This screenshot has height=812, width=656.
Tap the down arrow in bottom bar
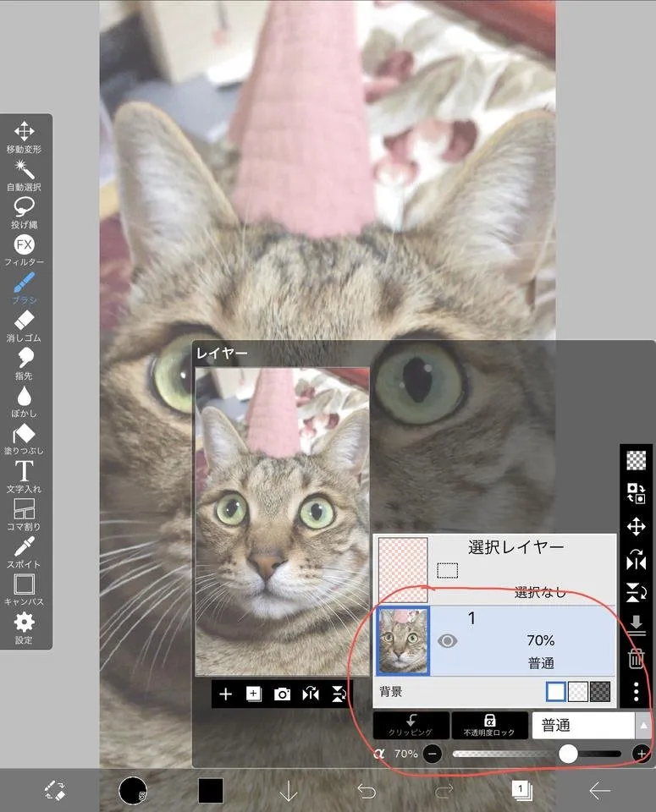coord(289,791)
